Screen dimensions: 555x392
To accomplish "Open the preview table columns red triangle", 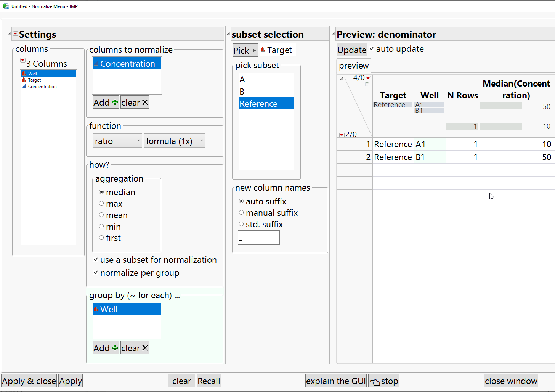I will tap(368, 78).
